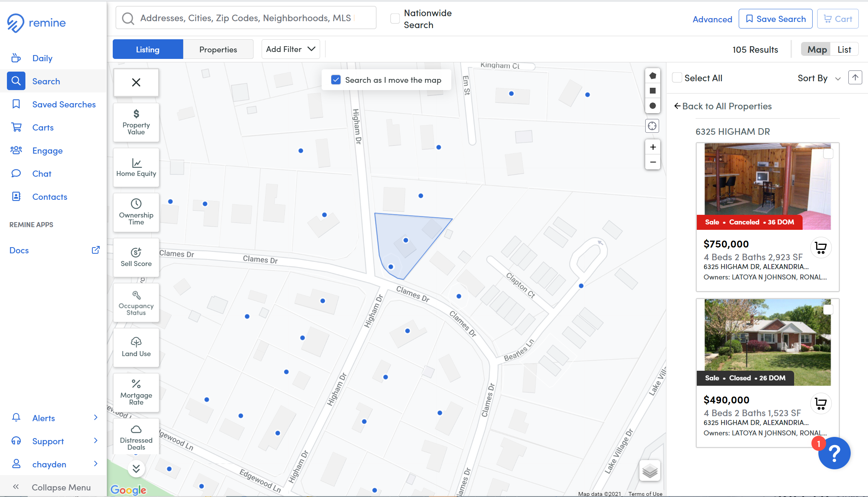Select the Occupancy Status map layer
The width and height of the screenshot is (868, 497).
(136, 303)
